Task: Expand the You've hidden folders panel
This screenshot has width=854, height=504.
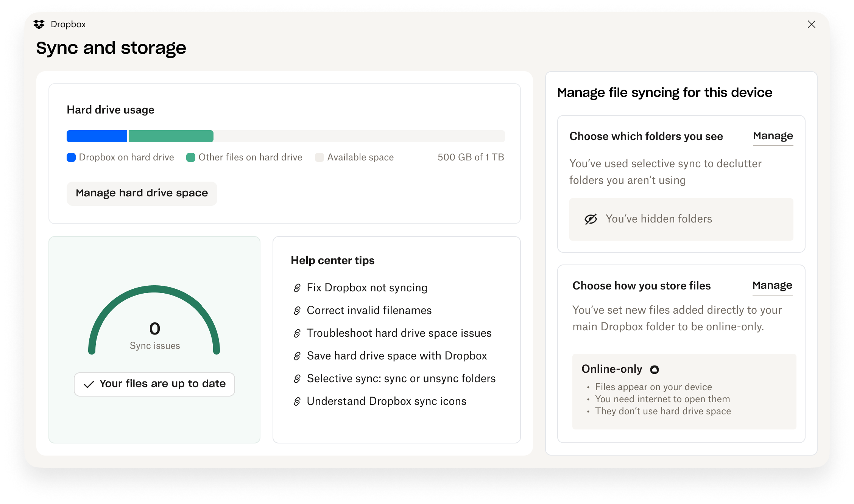Action: click(681, 219)
